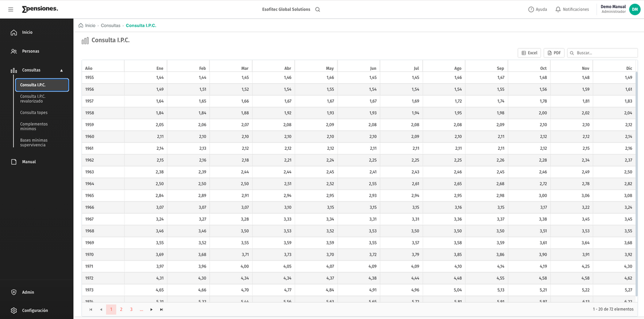644x319 pixels.
Task: Go to the next page arrow
Action: [151, 309]
